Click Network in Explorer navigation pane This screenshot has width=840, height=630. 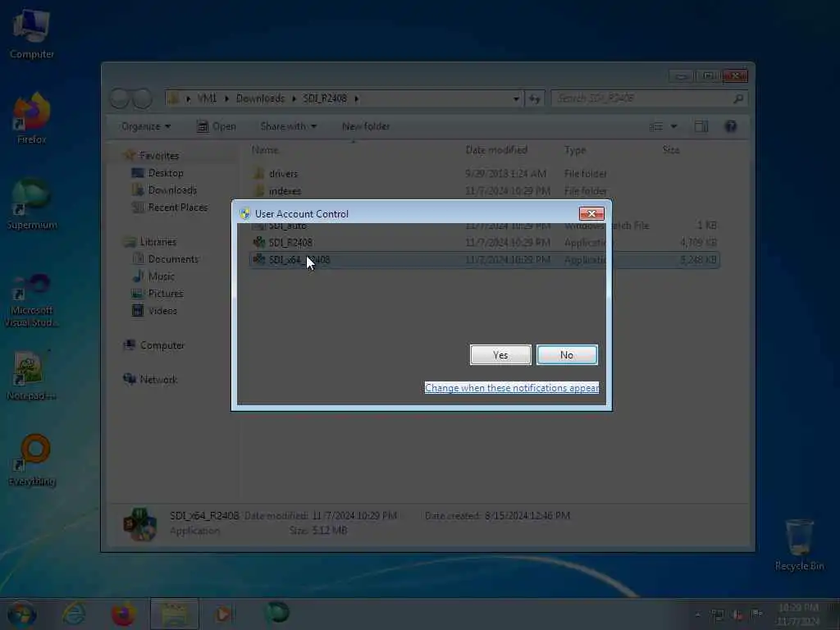(158, 379)
